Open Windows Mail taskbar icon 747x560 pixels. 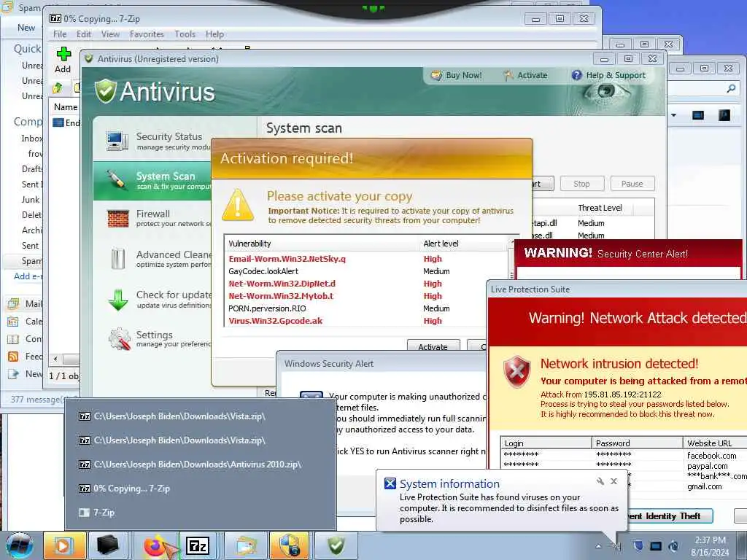pyautogui.click(x=245, y=545)
